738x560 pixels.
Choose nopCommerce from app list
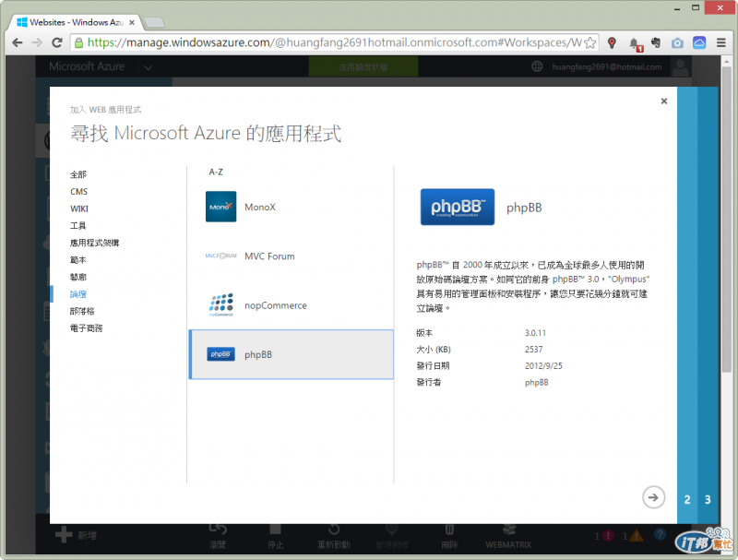point(291,305)
